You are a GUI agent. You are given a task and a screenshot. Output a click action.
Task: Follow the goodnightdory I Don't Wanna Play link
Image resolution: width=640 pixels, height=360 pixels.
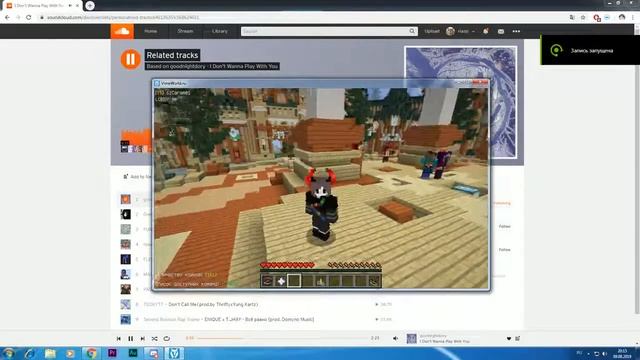[x=212, y=67]
